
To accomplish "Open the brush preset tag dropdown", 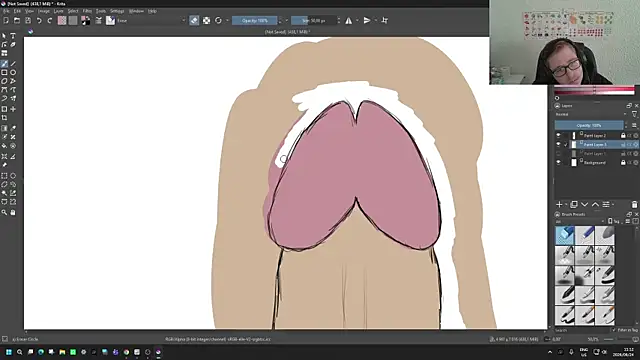I will 580,221.
